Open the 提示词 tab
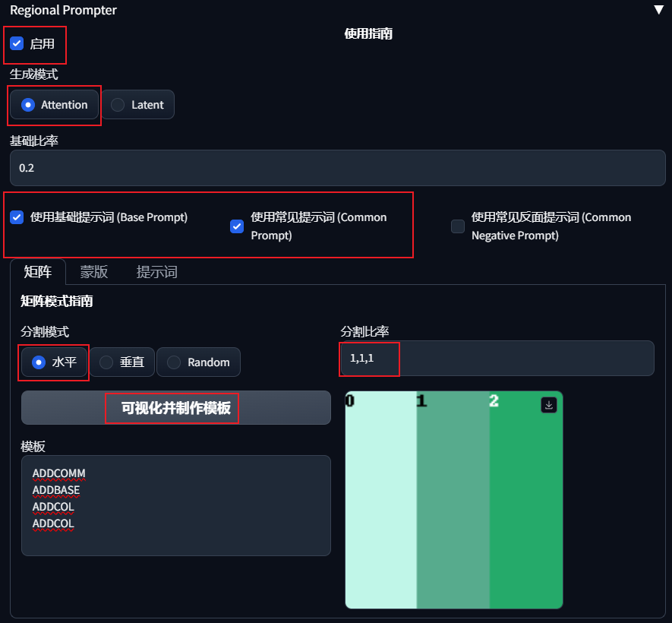 click(156, 271)
